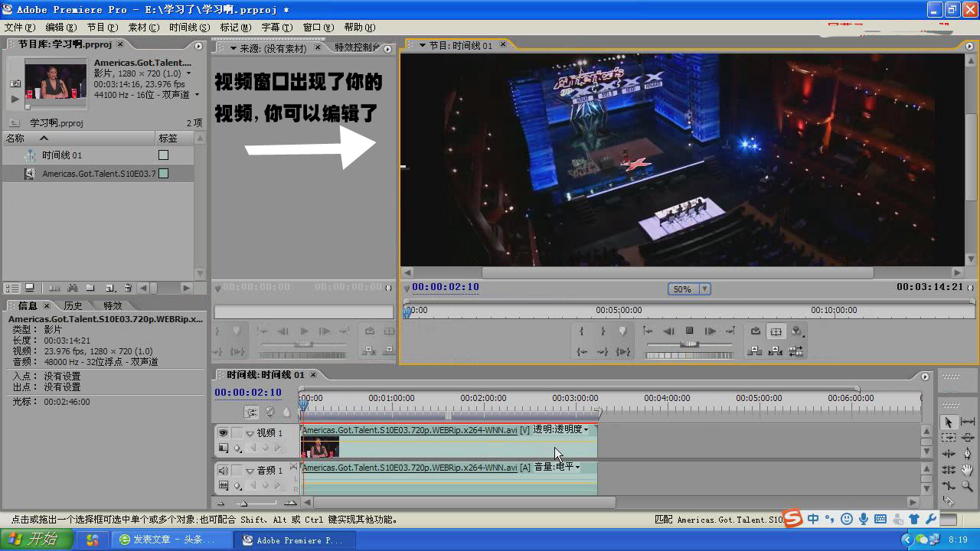980x551 pixels.
Task: Switch to 特效 tab
Action: click(x=113, y=305)
